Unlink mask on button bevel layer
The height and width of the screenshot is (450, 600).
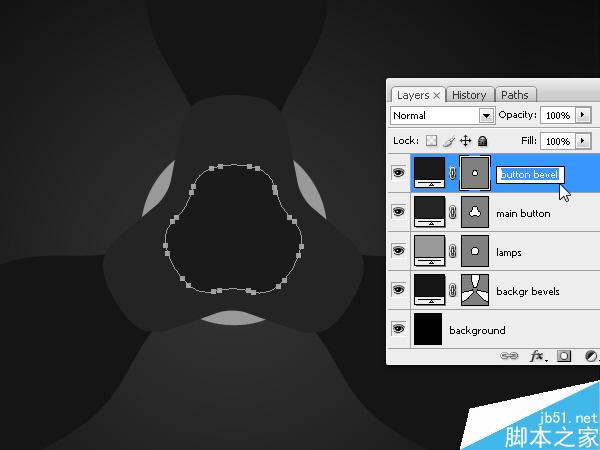[x=452, y=173]
